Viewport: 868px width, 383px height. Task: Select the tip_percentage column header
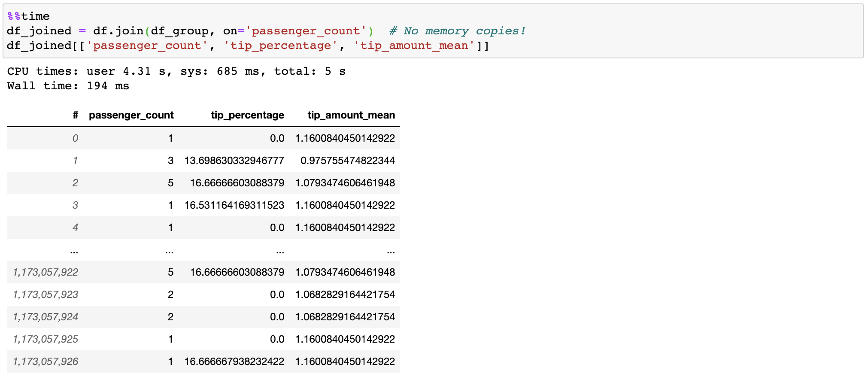point(247,115)
